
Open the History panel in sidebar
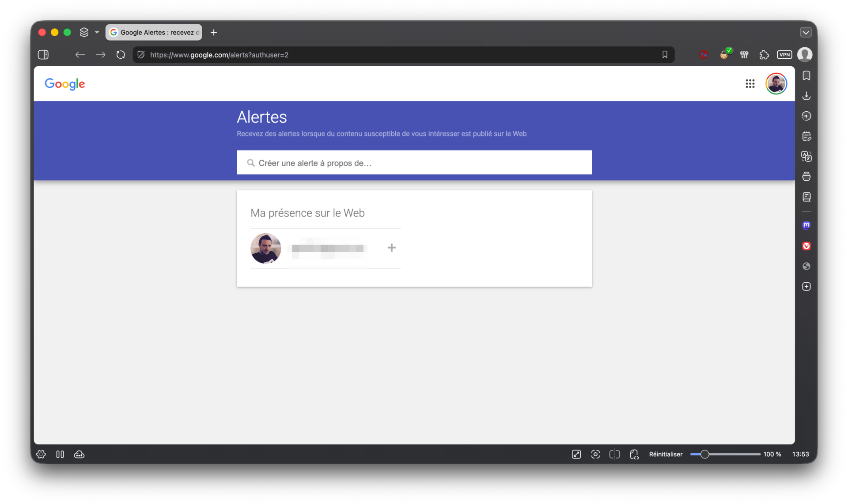[x=806, y=116]
